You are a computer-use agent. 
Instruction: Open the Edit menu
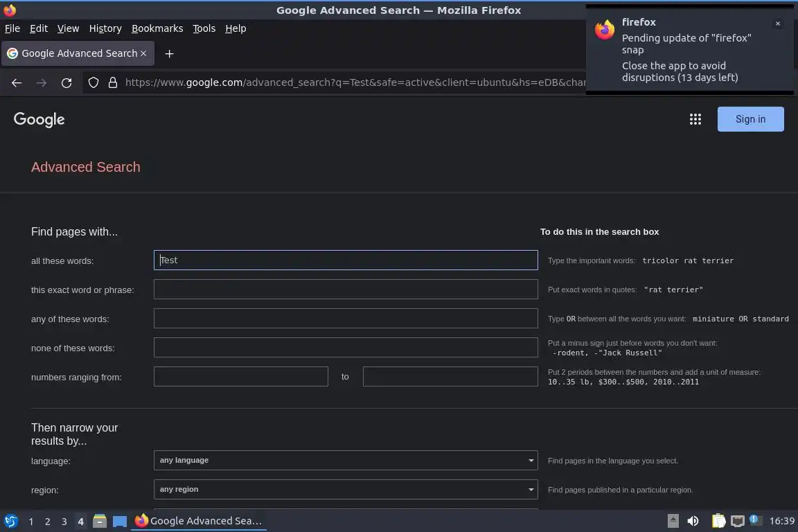(x=39, y=28)
